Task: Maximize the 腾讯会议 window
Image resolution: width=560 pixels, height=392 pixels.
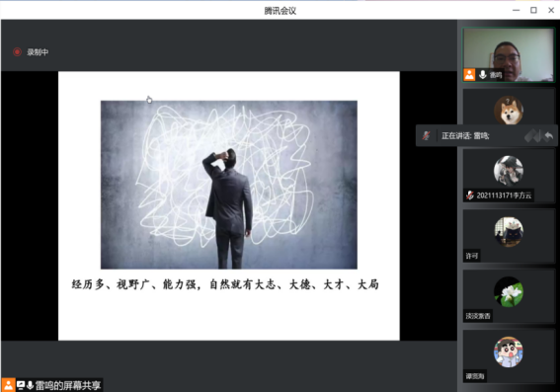Action: coord(533,10)
